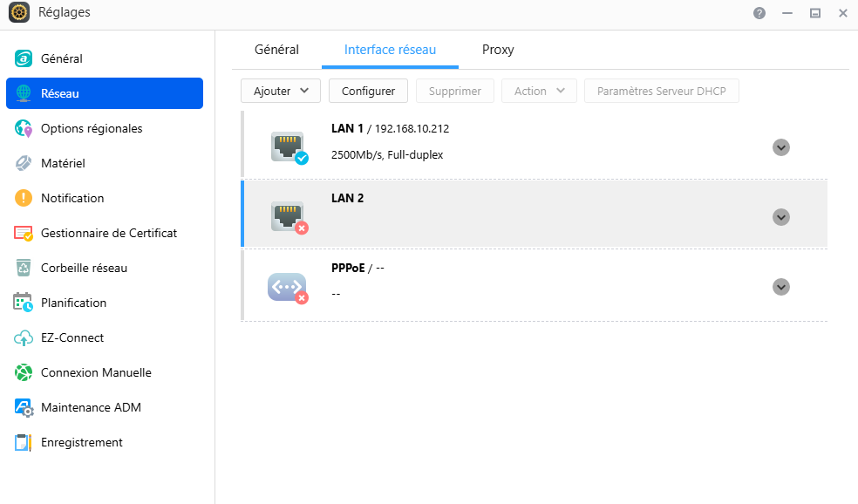Open EZ-Connect cloud icon

click(x=24, y=337)
